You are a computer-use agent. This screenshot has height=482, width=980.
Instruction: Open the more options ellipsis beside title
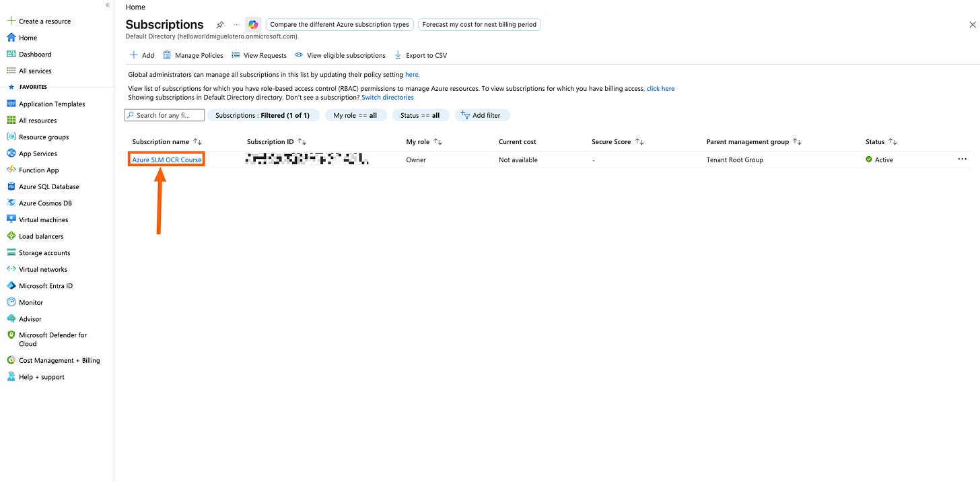click(236, 24)
